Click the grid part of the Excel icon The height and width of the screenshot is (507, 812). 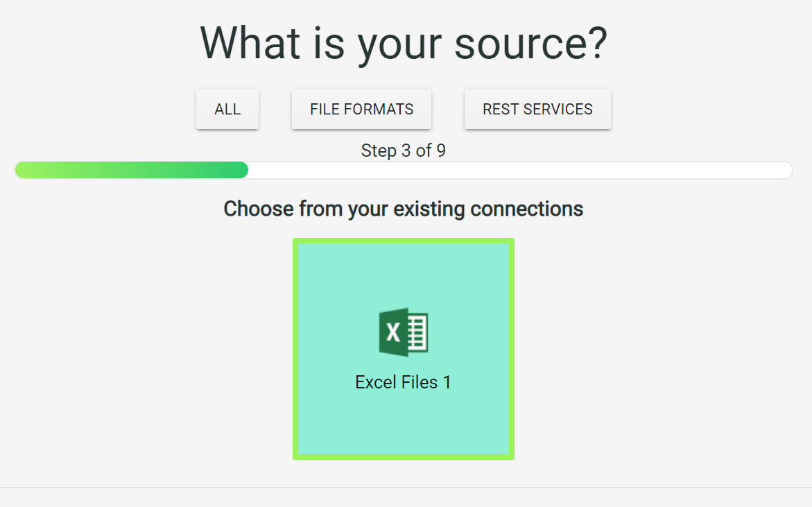pos(417,332)
